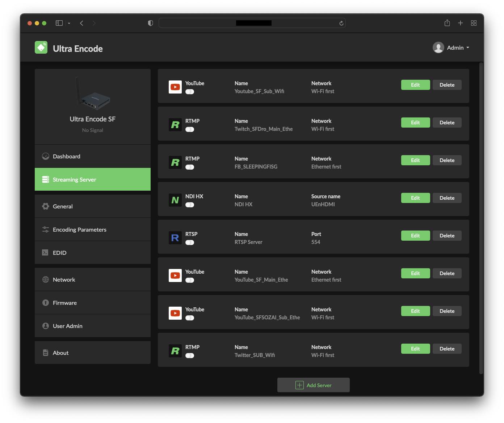Open the Network settings page
This screenshot has height=423, width=504.
point(93,279)
